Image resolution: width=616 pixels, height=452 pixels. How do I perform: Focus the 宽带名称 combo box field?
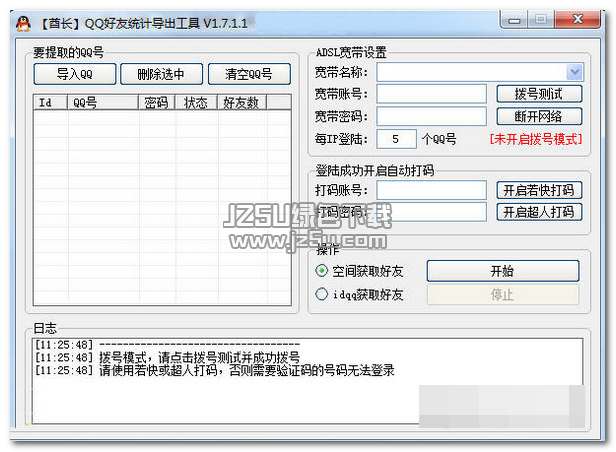tap(480, 72)
